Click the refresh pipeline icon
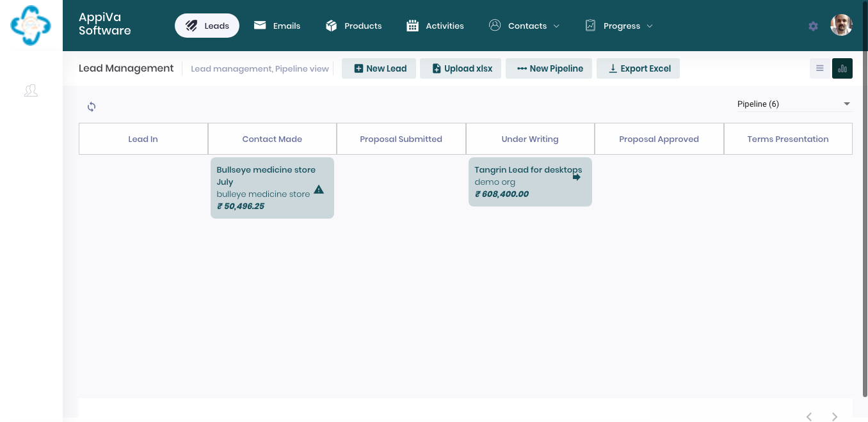 point(92,107)
